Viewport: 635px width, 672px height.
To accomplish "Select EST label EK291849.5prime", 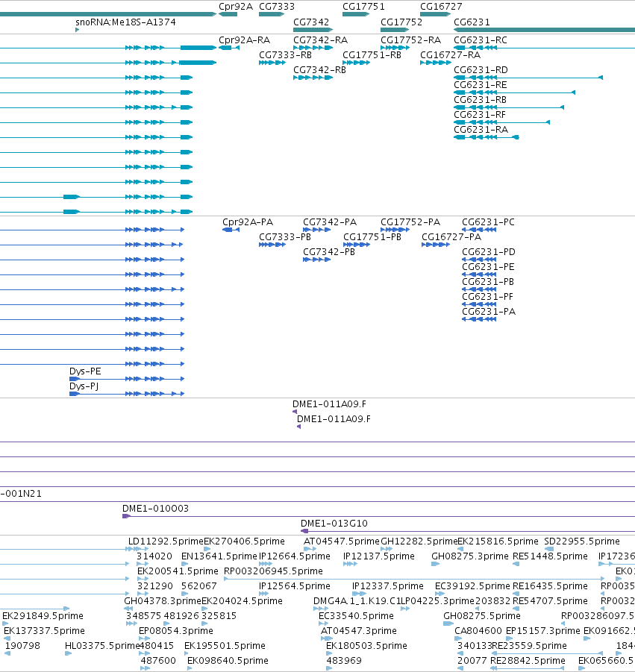I will [x=43, y=616].
